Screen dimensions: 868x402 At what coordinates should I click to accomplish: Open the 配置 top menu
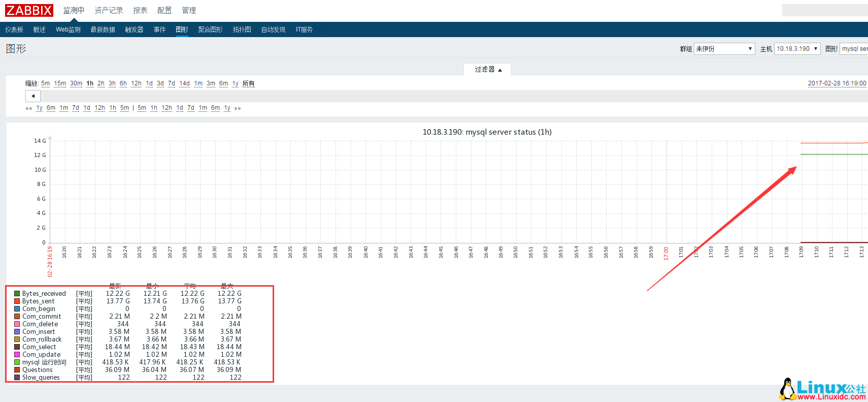(164, 10)
